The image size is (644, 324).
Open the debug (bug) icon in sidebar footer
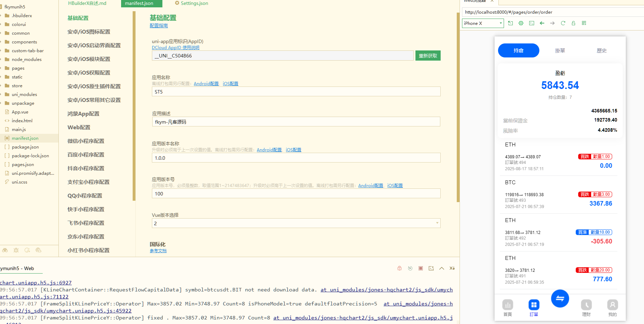[x=16, y=250]
